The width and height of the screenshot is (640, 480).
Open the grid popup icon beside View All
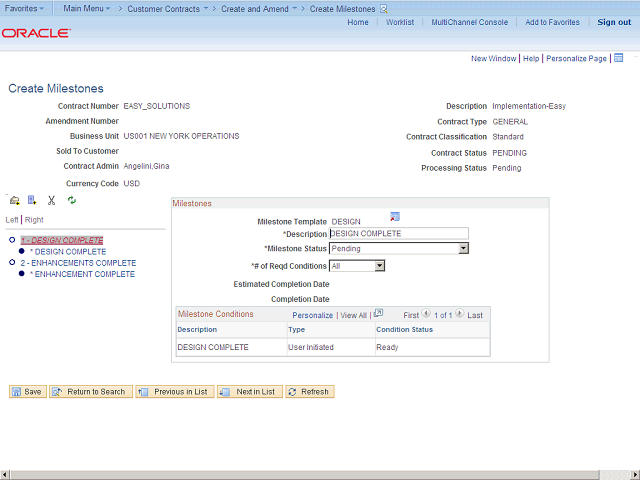[x=378, y=314]
